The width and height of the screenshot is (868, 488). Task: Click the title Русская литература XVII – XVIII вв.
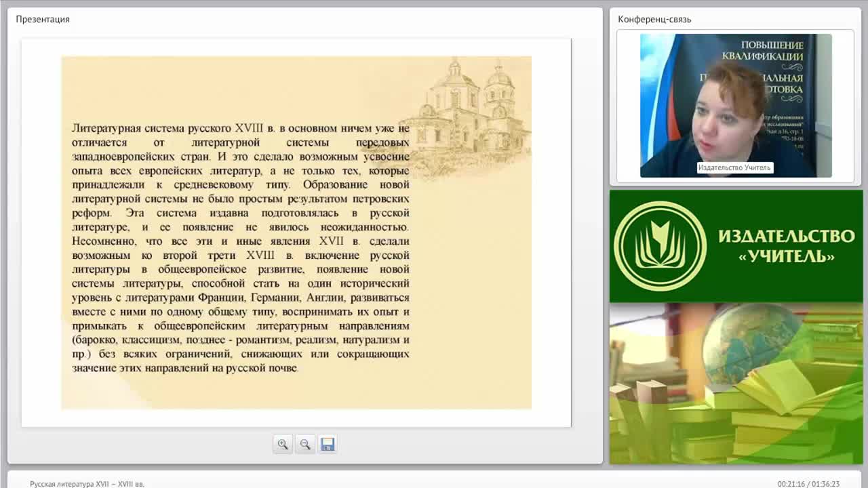tap(87, 484)
